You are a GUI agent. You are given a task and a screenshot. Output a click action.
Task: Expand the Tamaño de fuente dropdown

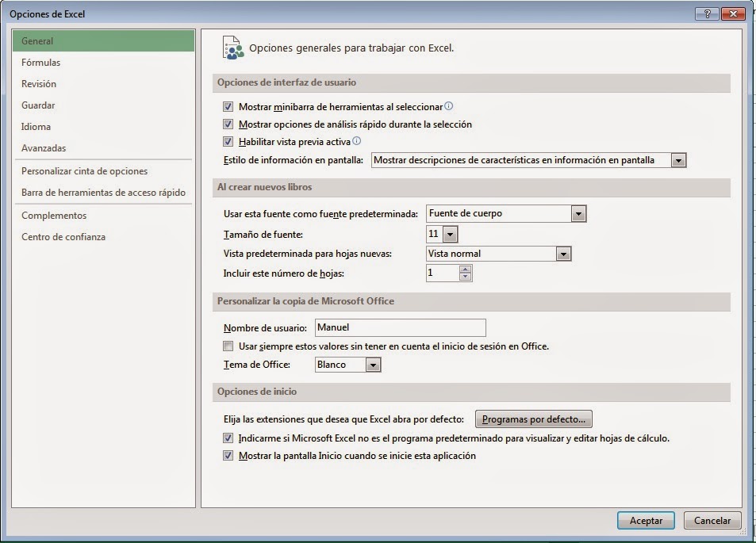[451, 233]
